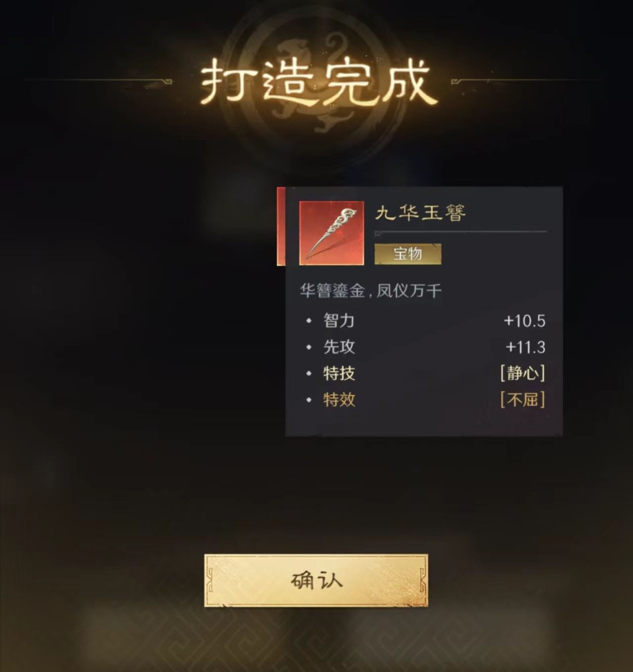Select the 智力 attribute label
This screenshot has height=672, width=633.
click(x=339, y=320)
